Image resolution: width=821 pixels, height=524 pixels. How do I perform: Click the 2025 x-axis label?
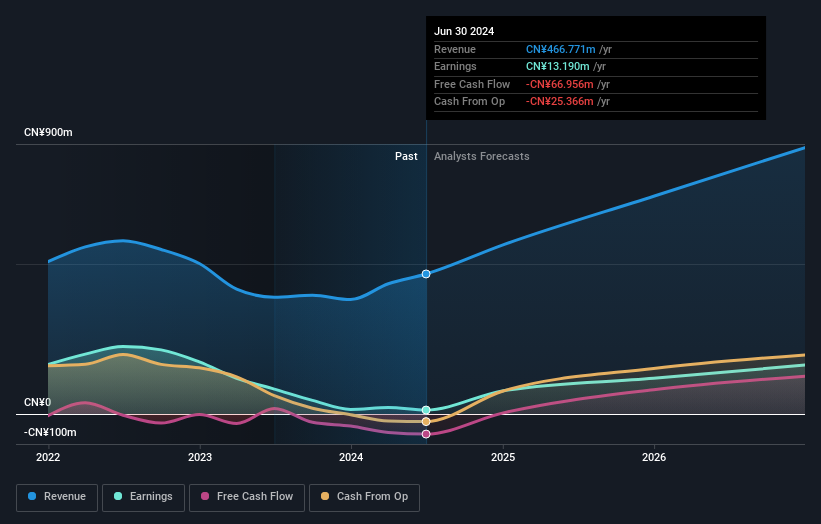click(x=503, y=457)
